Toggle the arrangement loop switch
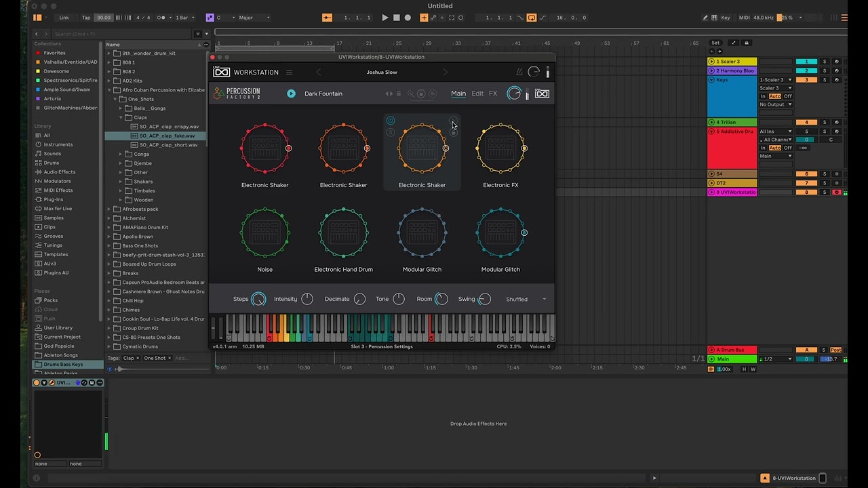 click(531, 18)
